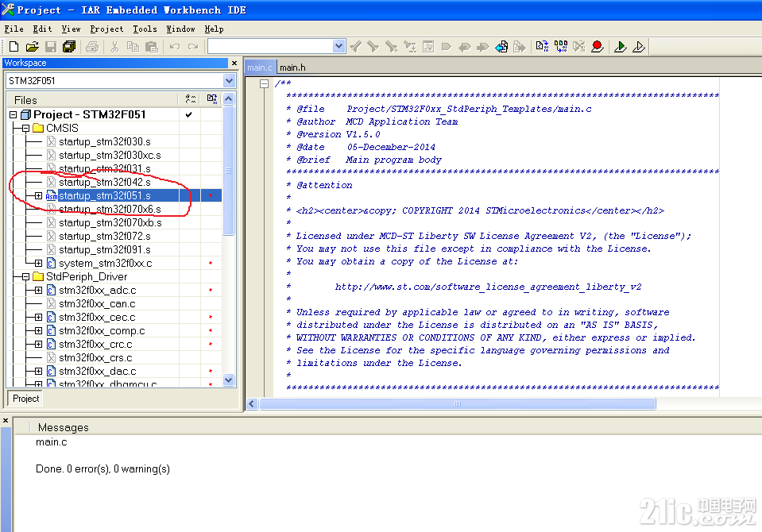Click workspace scrollbar up arrow
The height and width of the screenshot is (532, 762).
(228, 99)
